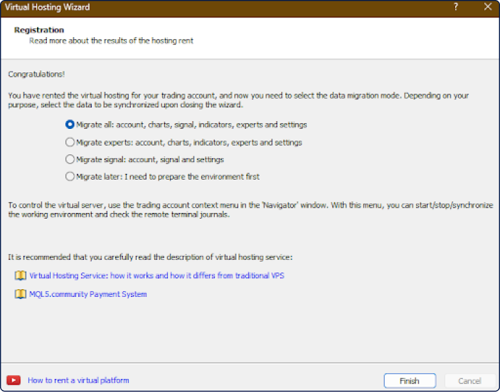500x392 pixels.
Task: Click the 'It is recommended that you carefully read' text
Action: (150, 257)
